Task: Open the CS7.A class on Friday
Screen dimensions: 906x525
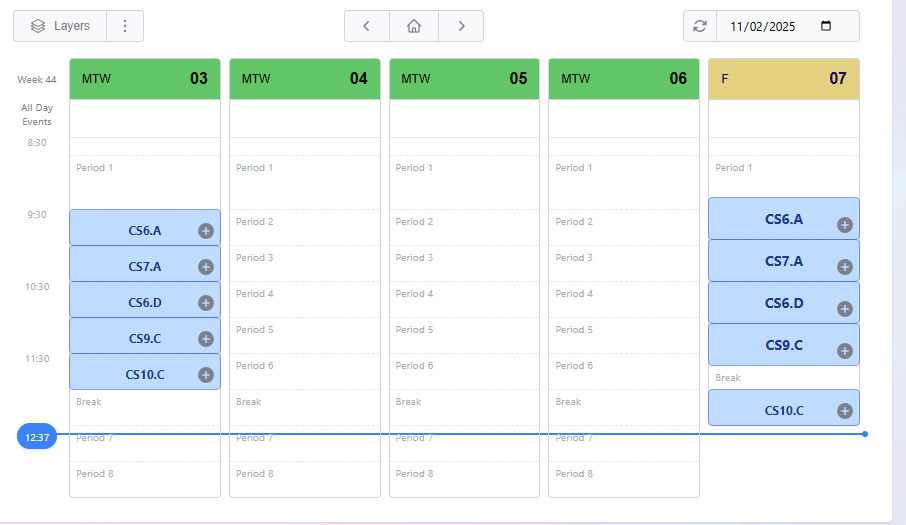Action: 783,261
